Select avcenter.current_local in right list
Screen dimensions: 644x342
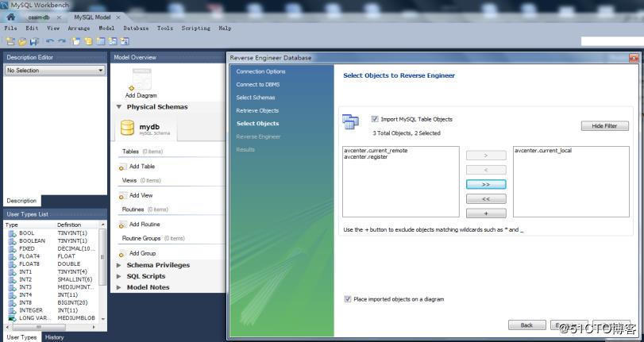pos(543,151)
